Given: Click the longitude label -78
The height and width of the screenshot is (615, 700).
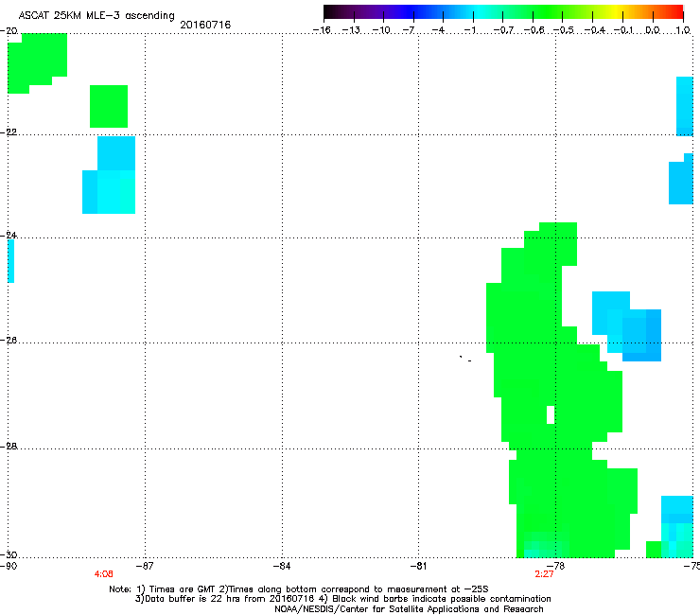Looking at the screenshot, I should pos(556,566).
